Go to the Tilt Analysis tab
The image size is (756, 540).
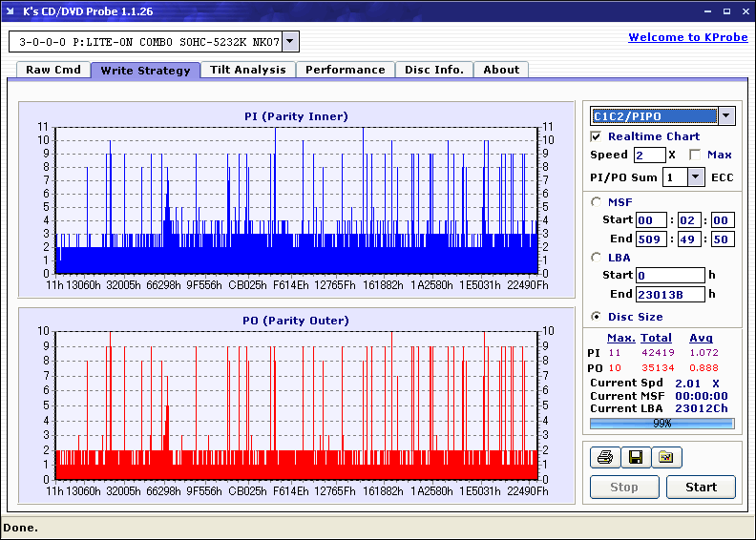[x=248, y=70]
